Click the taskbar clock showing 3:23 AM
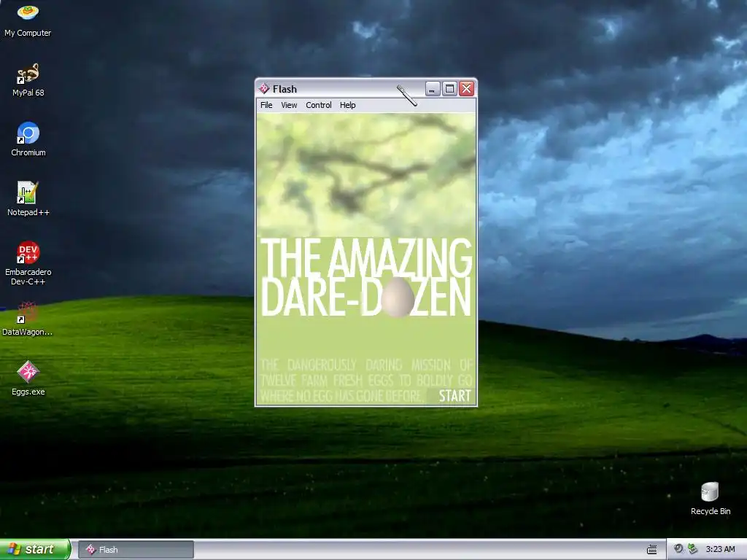 click(x=720, y=549)
